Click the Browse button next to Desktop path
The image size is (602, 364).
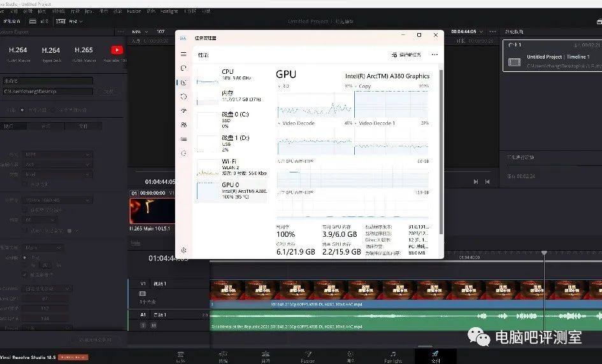(x=109, y=92)
